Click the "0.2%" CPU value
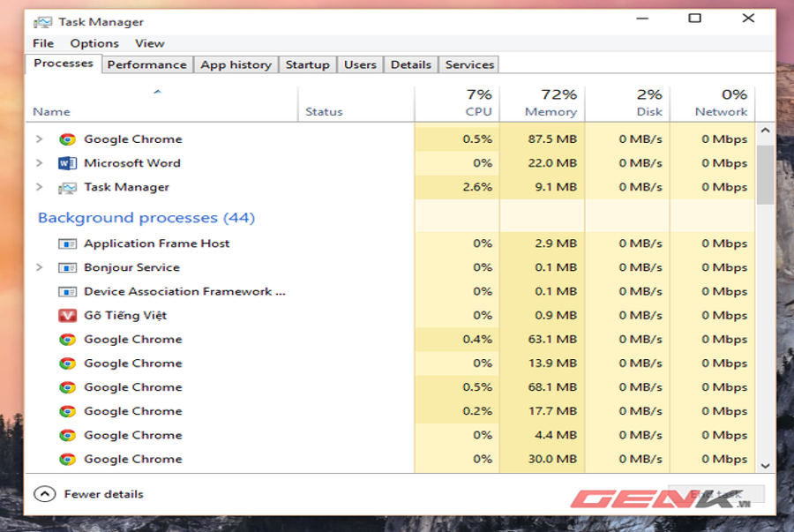This screenshot has width=794, height=532. coord(477,411)
